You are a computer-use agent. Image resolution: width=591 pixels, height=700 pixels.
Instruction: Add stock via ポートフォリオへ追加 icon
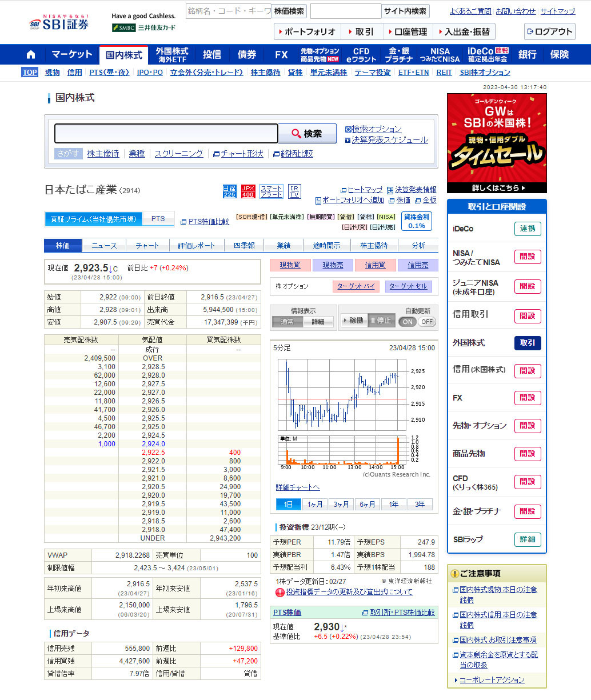(x=350, y=200)
